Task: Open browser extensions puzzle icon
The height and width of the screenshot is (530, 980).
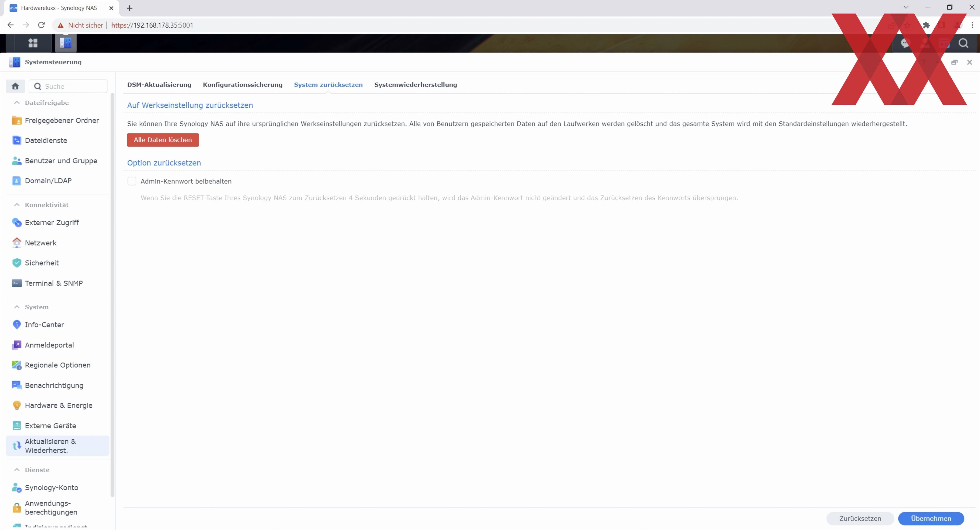Action: 926,25
